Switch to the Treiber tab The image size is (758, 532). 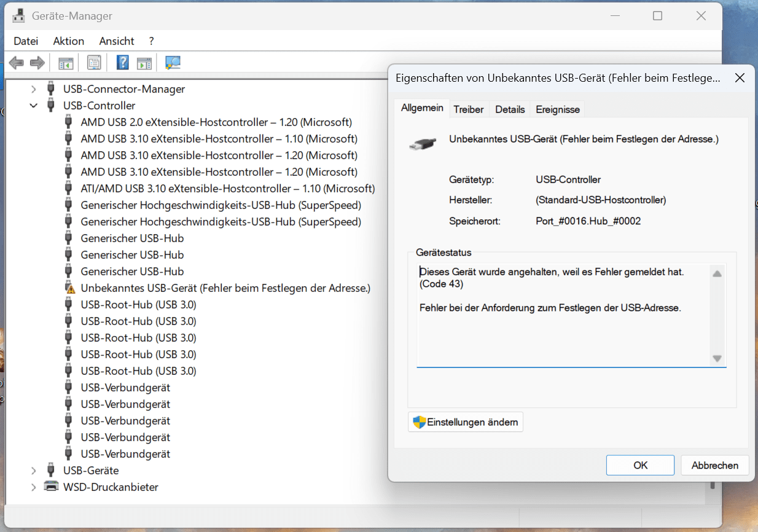point(469,109)
